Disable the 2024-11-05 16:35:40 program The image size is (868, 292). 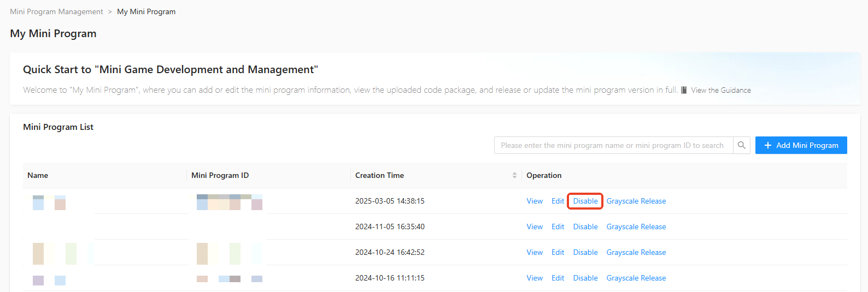[585, 227]
